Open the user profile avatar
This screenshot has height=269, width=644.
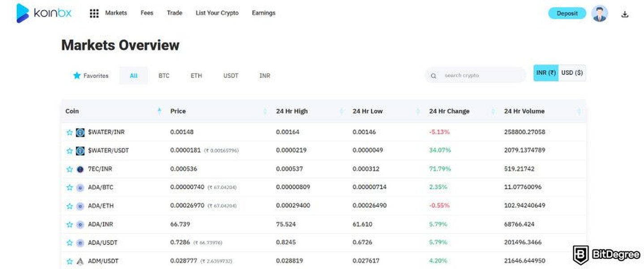point(600,13)
